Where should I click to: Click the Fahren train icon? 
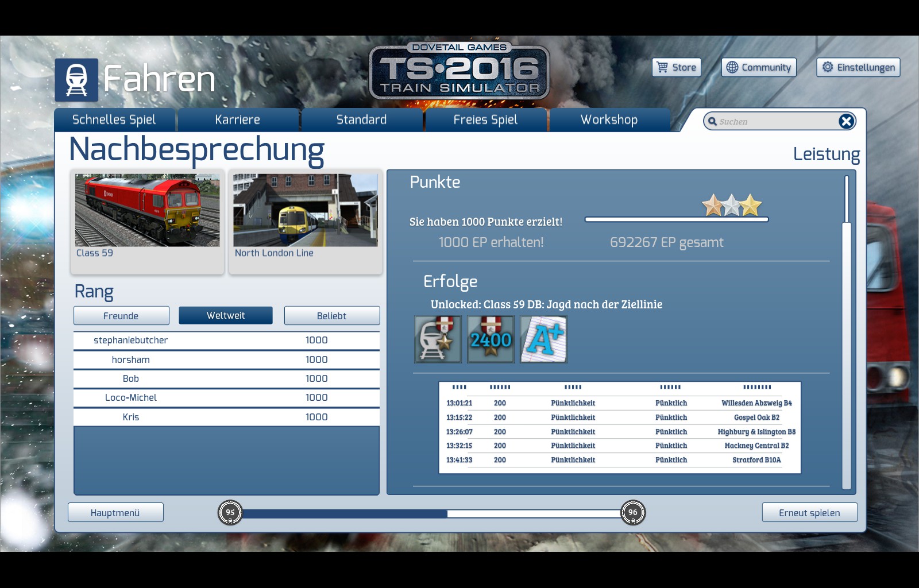[76, 80]
